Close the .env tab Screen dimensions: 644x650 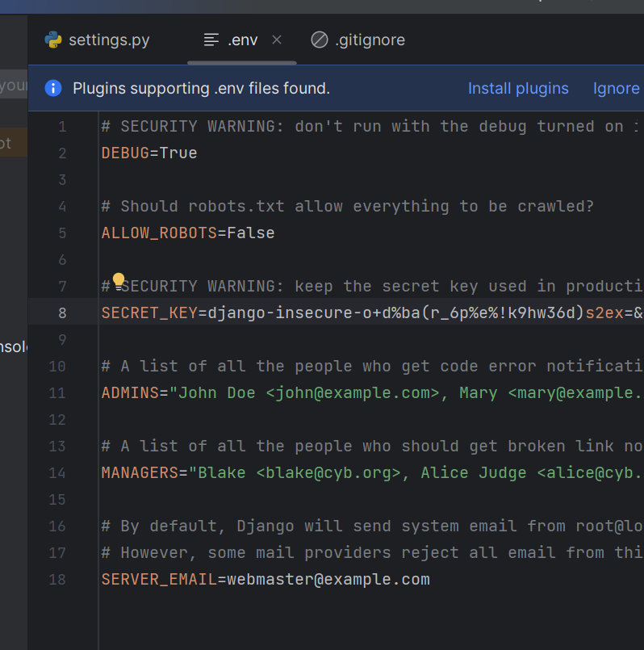(277, 40)
